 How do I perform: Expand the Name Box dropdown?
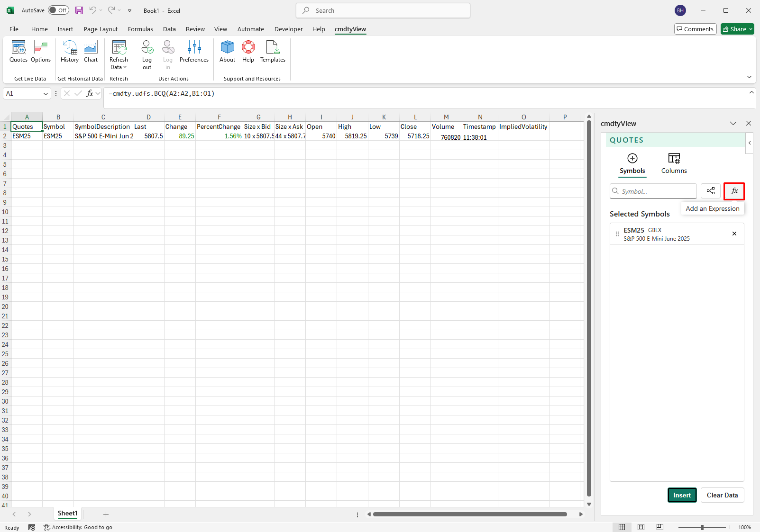(46, 94)
